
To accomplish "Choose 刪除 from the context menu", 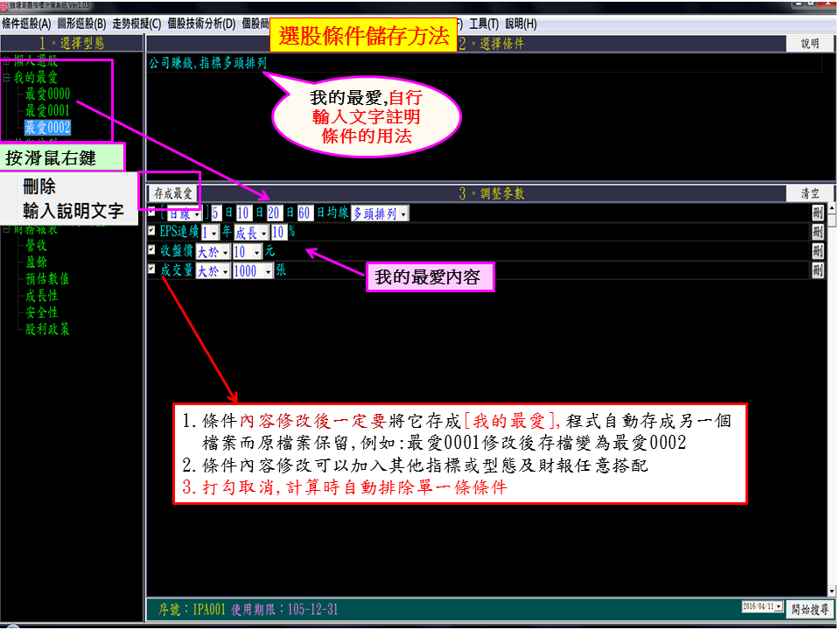I will (x=39, y=186).
